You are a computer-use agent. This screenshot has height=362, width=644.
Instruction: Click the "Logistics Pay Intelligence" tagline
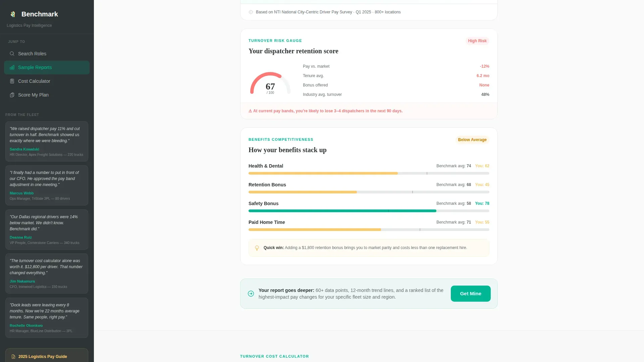[x=29, y=25]
